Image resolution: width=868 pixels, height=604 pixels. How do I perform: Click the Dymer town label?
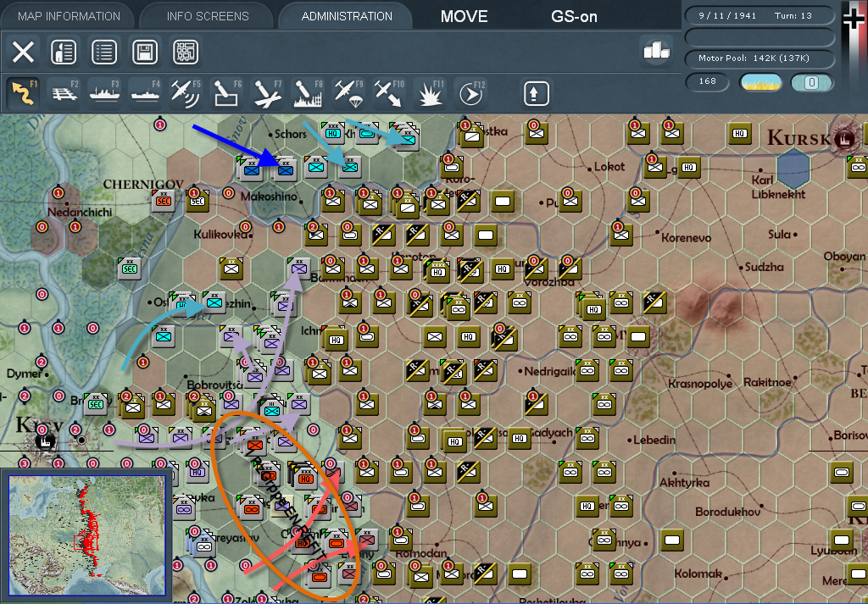[x=24, y=374]
